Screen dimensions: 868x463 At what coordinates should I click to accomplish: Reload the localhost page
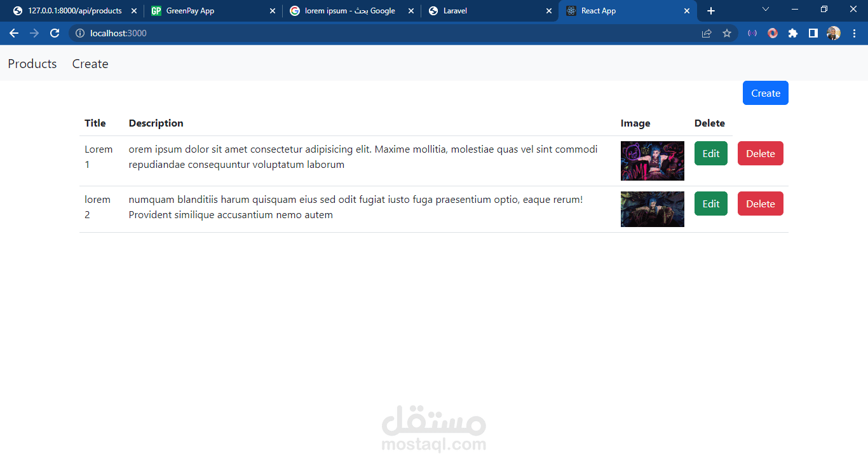tap(55, 33)
